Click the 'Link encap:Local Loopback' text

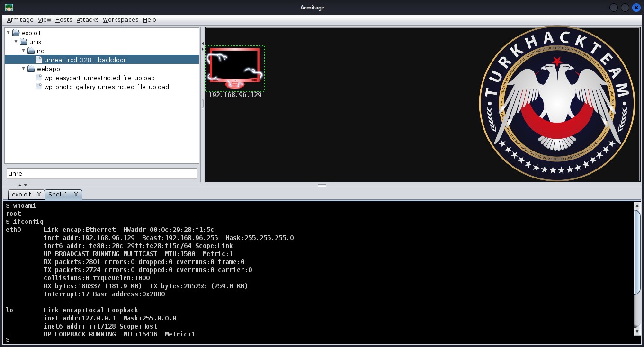click(91, 310)
